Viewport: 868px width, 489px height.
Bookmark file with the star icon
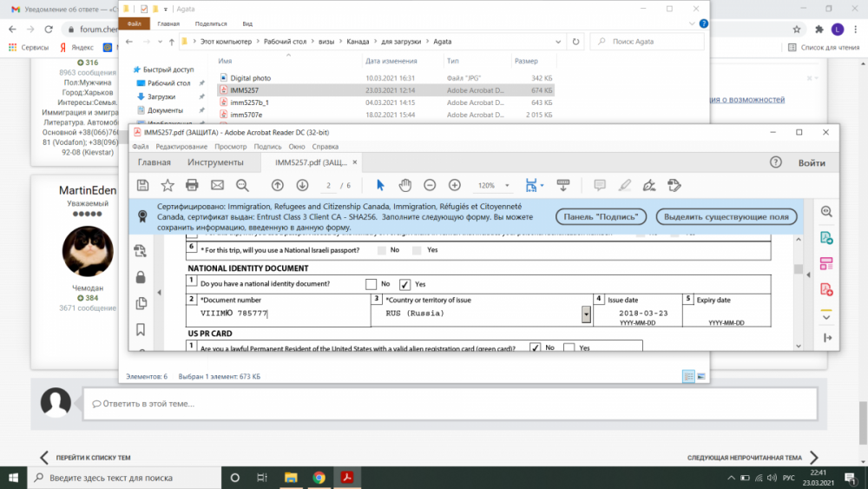point(168,185)
